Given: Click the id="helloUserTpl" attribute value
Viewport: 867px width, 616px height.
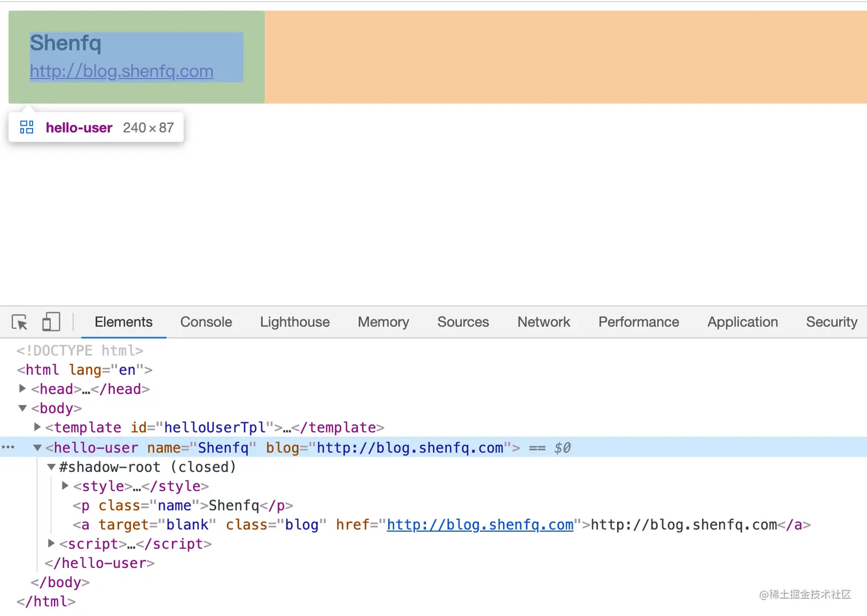Looking at the screenshot, I should click(215, 428).
